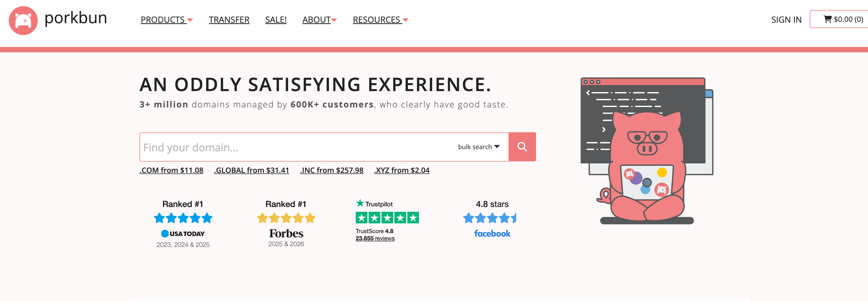868x301 pixels.
Task: Click the .COM from $11.08 link
Action: point(172,170)
